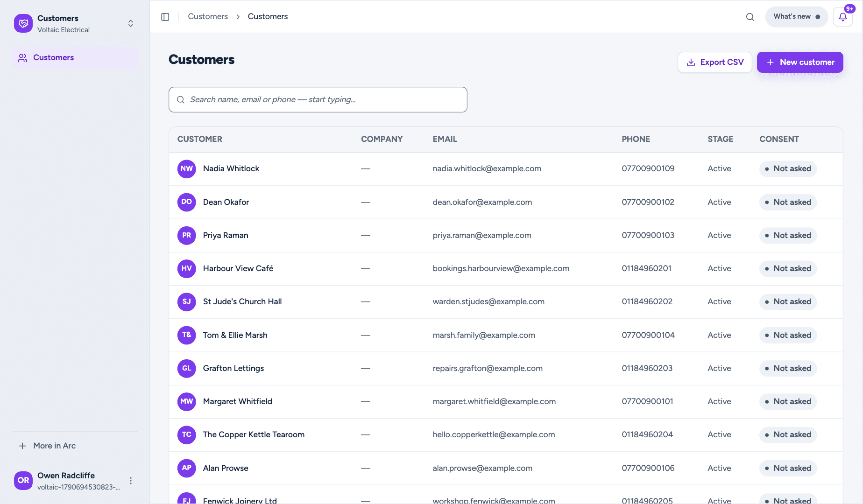Open the search magnifier in the top bar

point(750,17)
